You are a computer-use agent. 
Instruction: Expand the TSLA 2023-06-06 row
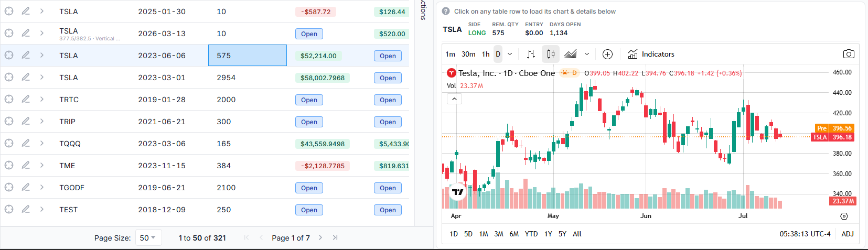[41, 55]
